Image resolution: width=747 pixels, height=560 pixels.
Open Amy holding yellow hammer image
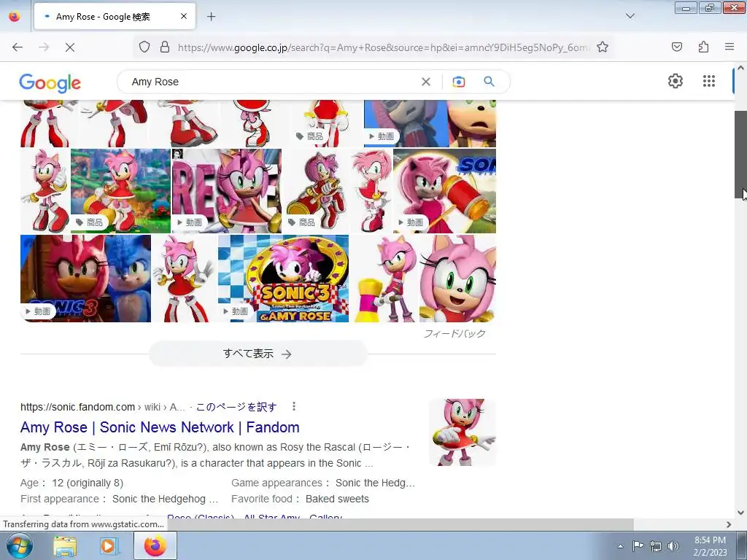click(384, 279)
